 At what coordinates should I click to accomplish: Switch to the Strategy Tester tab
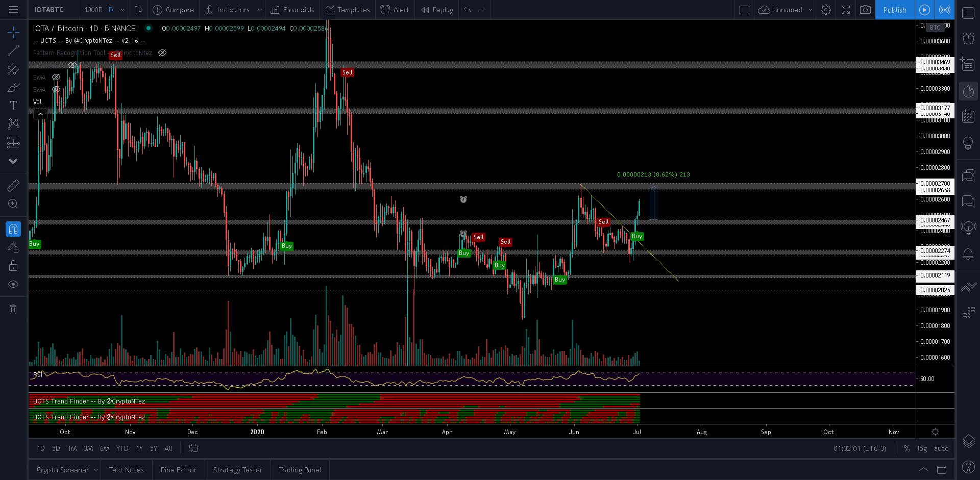pos(237,469)
